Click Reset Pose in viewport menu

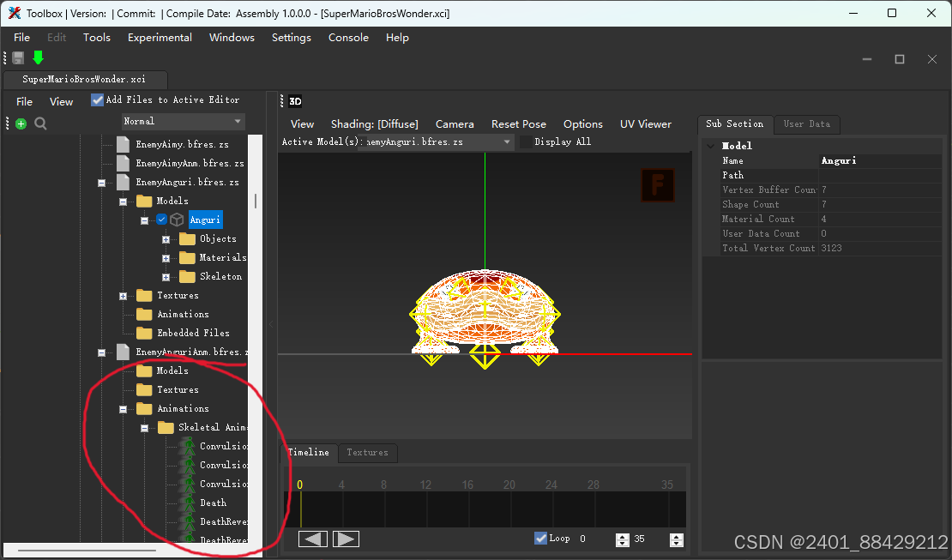point(519,123)
